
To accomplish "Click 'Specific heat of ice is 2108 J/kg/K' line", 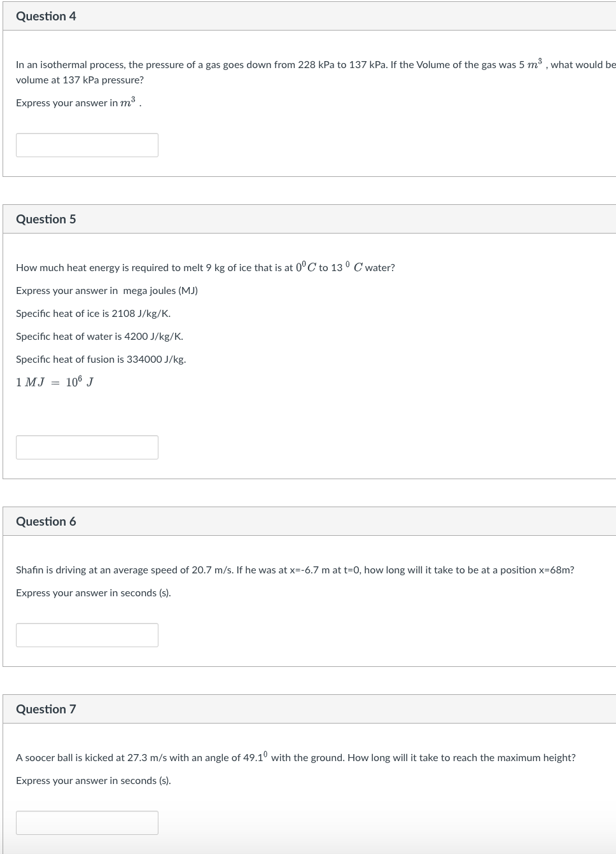I will [x=93, y=314].
